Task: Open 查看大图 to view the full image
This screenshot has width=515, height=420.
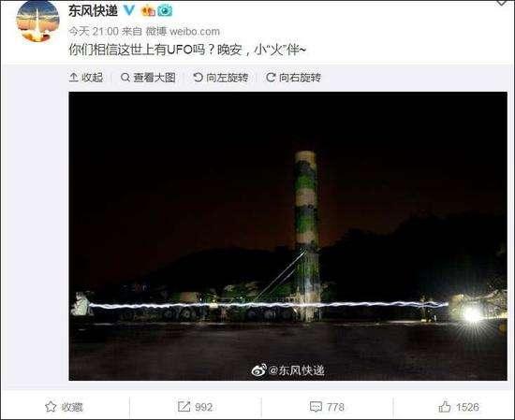Action: coord(148,78)
